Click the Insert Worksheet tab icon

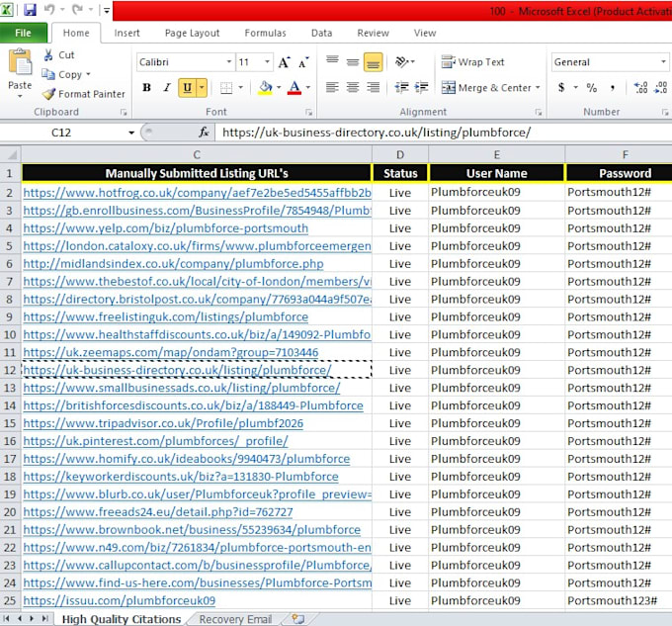(x=297, y=619)
